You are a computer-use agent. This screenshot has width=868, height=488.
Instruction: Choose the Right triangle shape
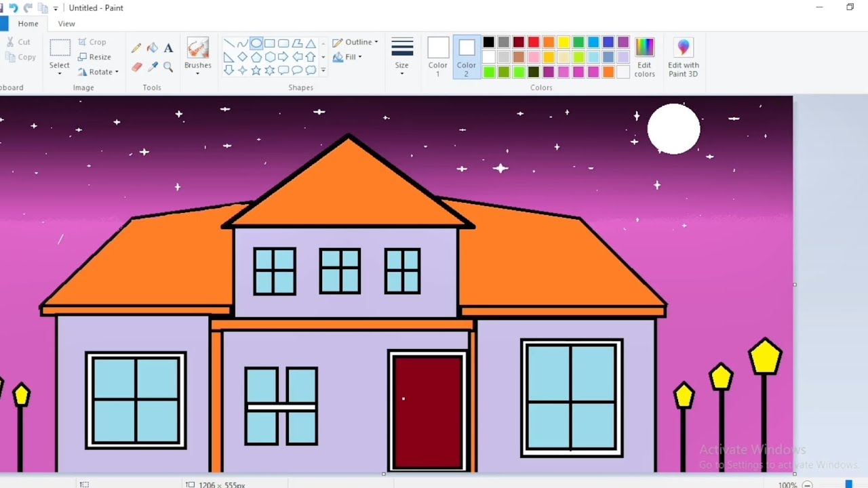229,57
